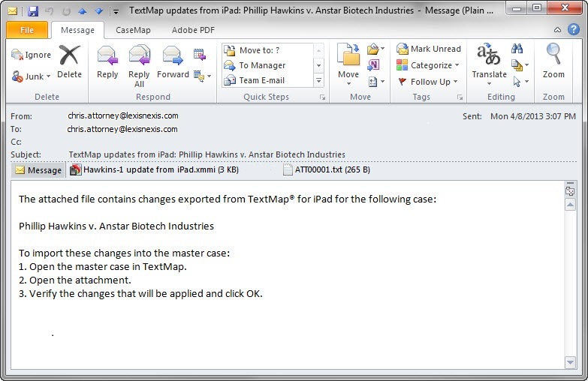Go to Next Item with down arrow
Viewport: 588px width, 381px height.
coord(99,11)
